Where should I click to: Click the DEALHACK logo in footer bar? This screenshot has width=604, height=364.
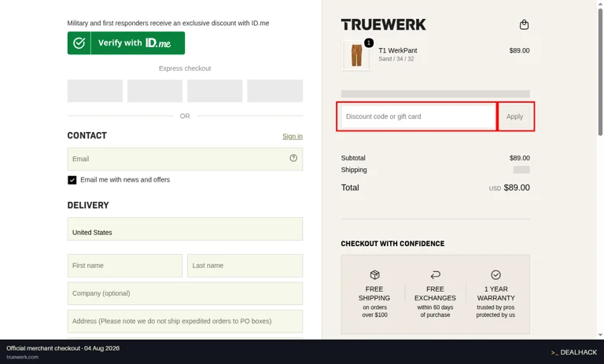[573, 352]
